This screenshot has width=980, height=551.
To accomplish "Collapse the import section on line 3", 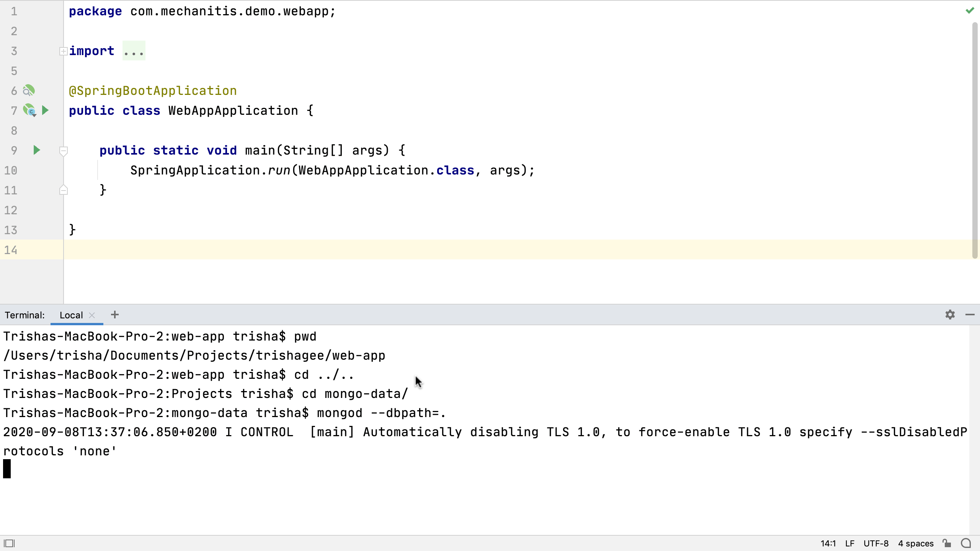I will tap(63, 51).
